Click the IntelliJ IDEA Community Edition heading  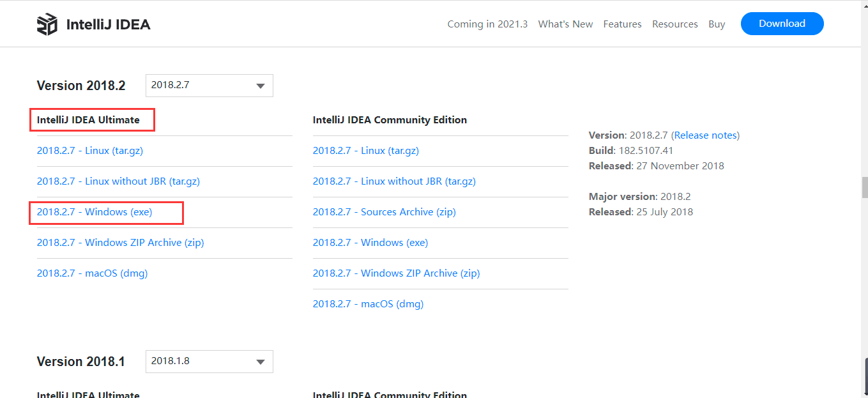[390, 120]
